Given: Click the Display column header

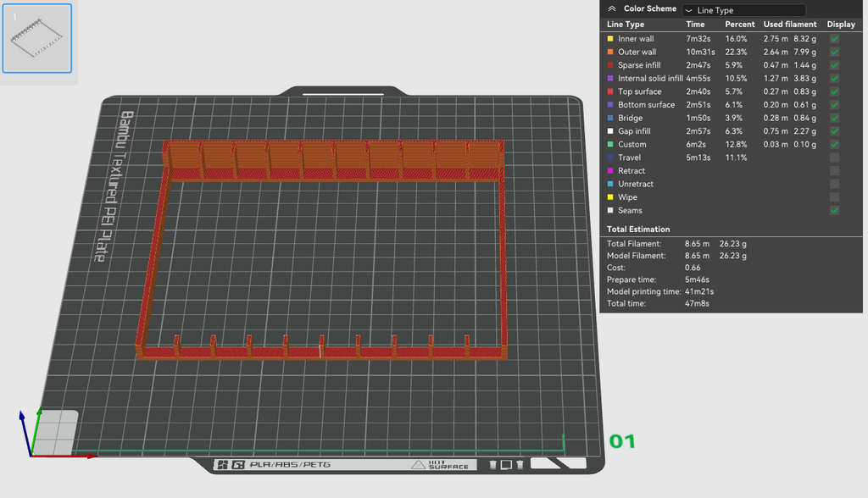Looking at the screenshot, I should (841, 25).
